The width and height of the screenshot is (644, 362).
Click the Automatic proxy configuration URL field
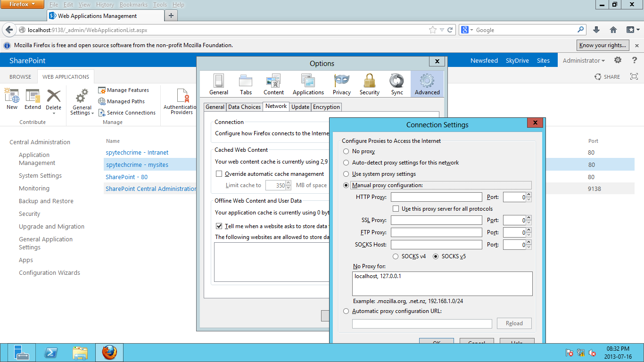tap(422, 323)
